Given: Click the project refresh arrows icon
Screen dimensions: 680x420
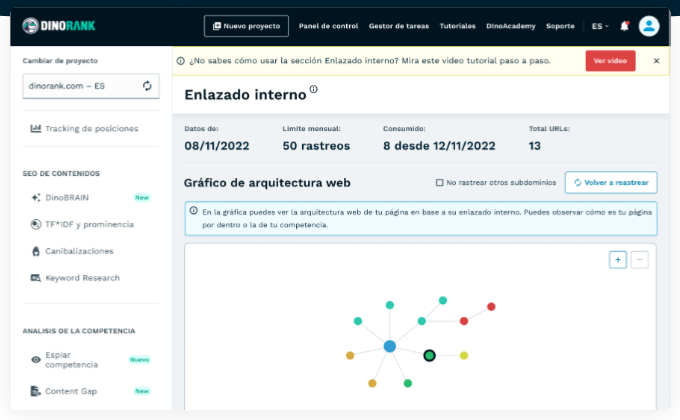Looking at the screenshot, I should 147,86.
